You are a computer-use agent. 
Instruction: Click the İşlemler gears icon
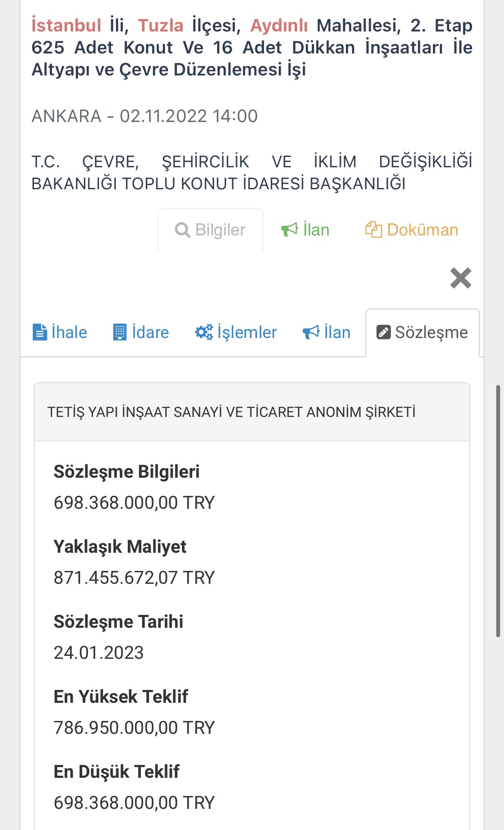pyautogui.click(x=204, y=332)
